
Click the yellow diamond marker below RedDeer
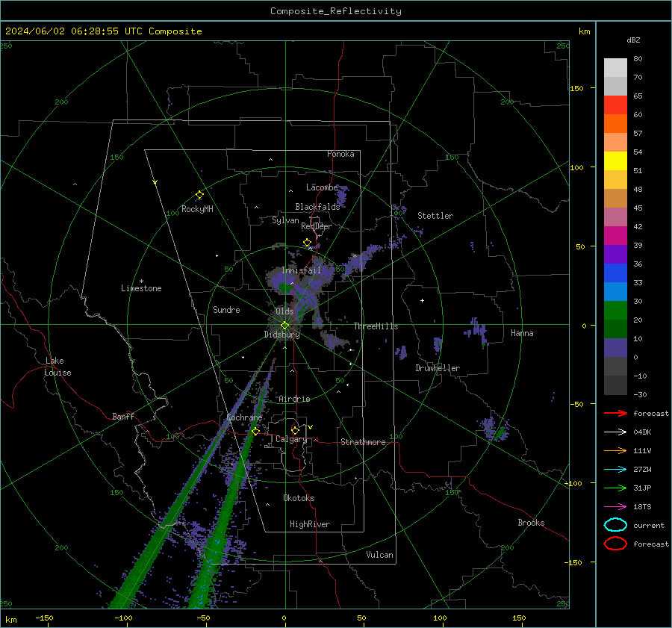pos(307,243)
